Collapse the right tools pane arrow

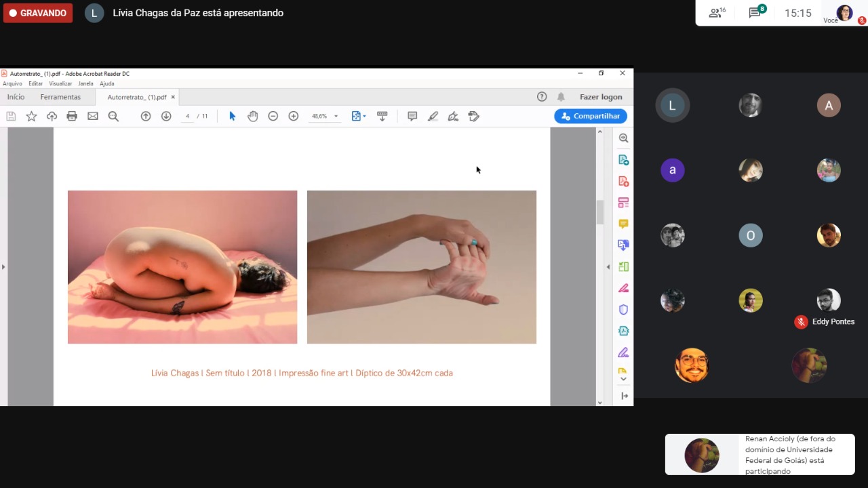[608, 267]
